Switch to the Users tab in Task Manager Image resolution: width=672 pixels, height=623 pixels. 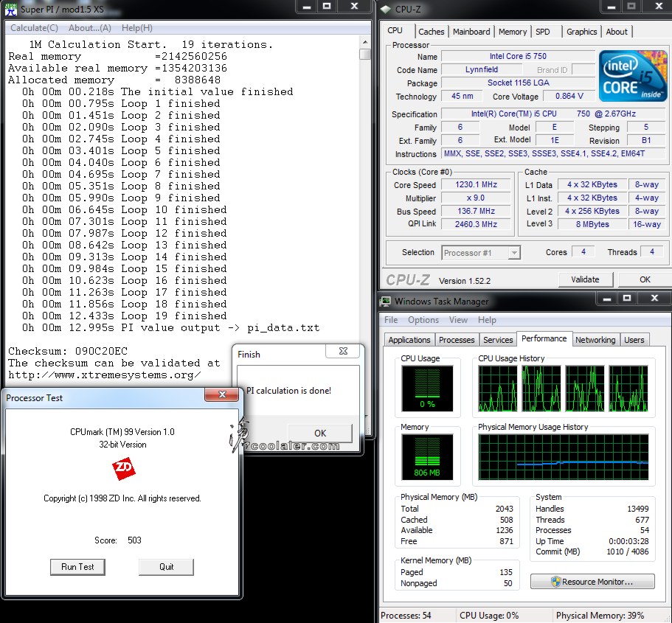634,340
